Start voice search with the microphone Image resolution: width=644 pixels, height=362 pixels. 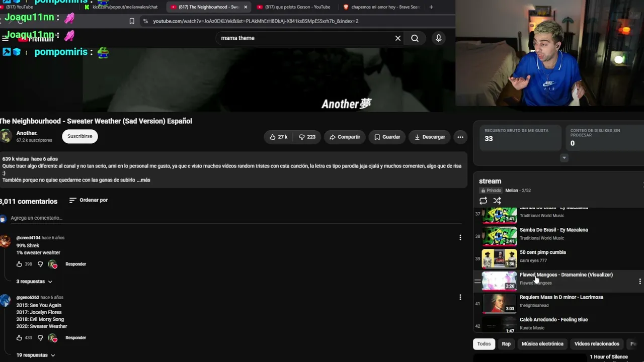[x=439, y=38]
